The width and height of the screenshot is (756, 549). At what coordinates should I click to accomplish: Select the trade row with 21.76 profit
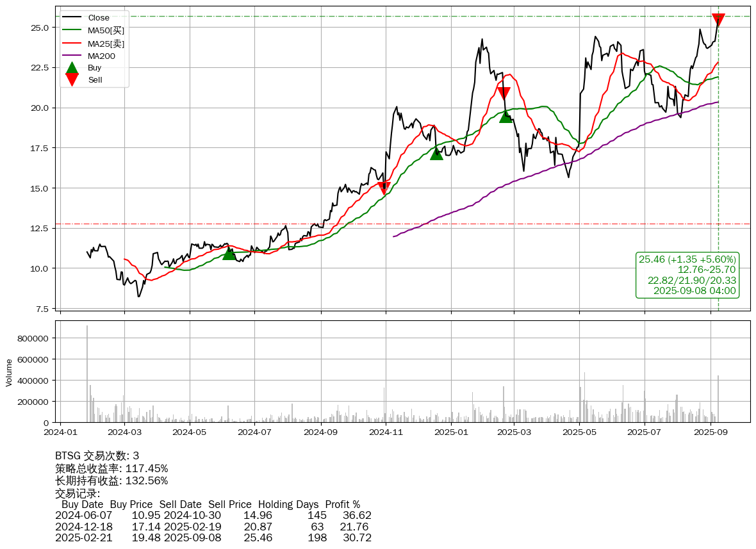213,527
